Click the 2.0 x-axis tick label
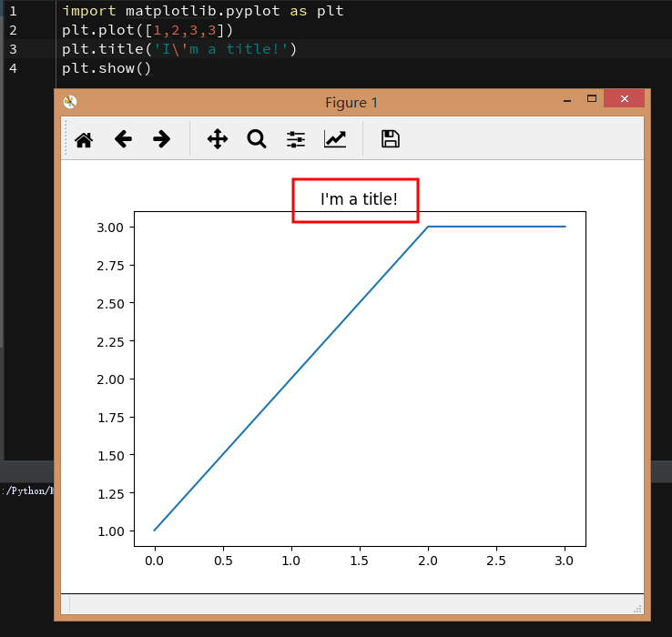The width and height of the screenshot is (672, 637). [x=428, y=561]
